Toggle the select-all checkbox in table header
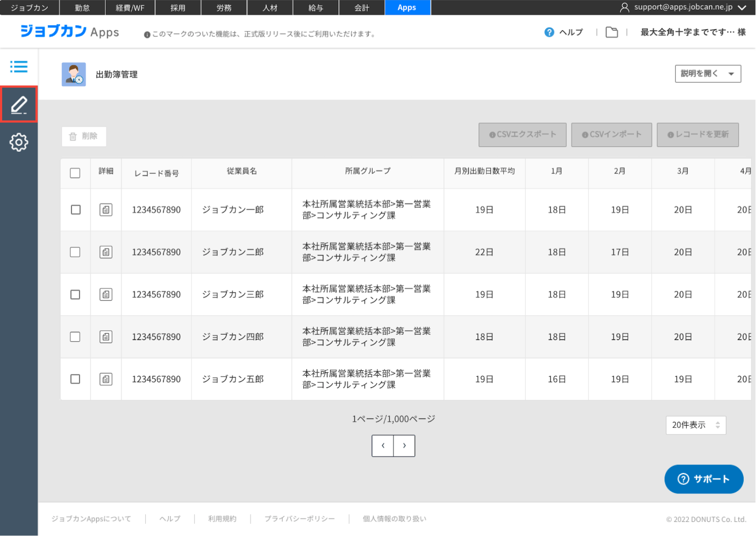Viewport: 756px width, 536px height. coord(75,173)
